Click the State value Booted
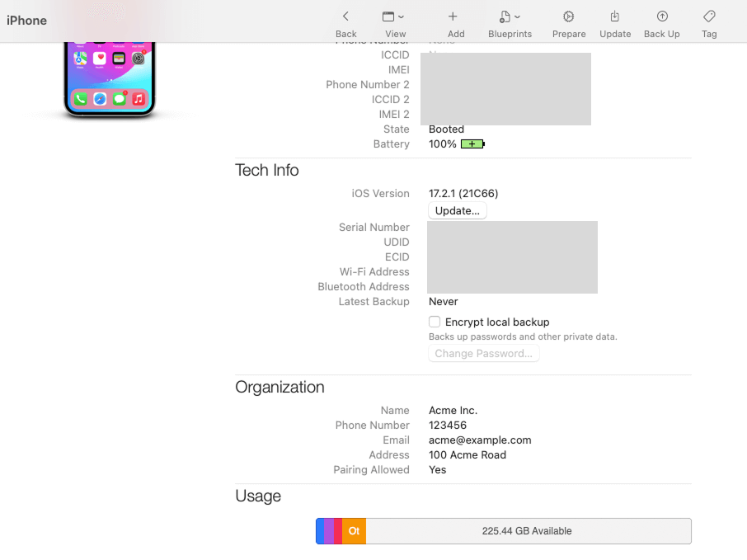The width and height of the screenshot is (747, 560). (446, 129)
